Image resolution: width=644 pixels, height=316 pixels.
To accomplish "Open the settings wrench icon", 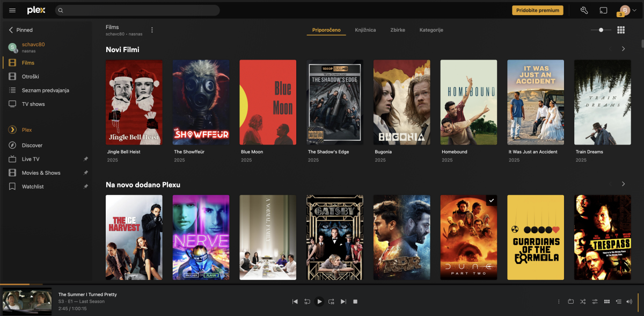I will coord(584,10).
